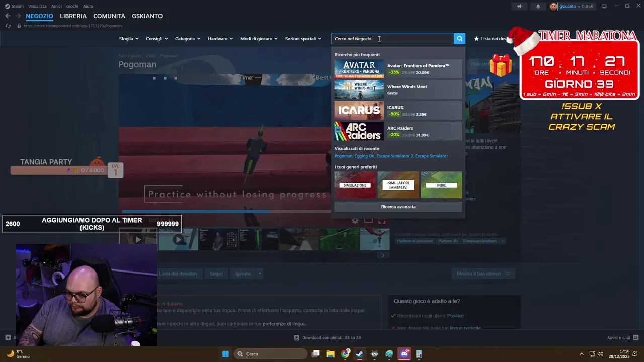Switch to the LIBRERIA tab
The image size is (644, 362).
coord(73,16)
